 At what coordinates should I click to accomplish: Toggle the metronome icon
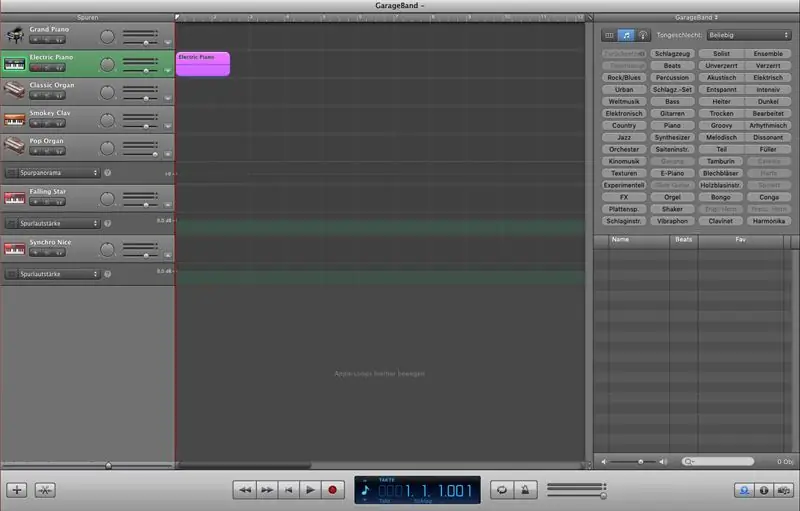(x=525, y=490)
